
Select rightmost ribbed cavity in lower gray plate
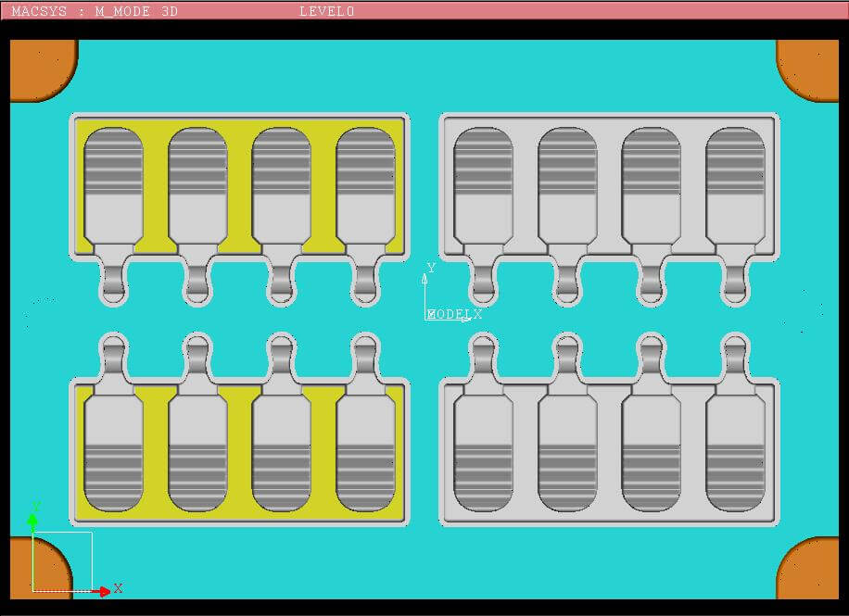pyautogui.click(x=735, y=453)
